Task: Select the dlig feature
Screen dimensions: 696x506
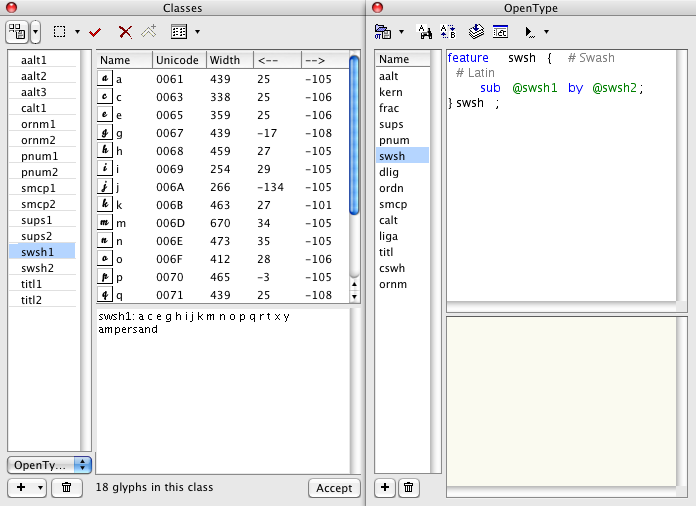Action: 402,172
